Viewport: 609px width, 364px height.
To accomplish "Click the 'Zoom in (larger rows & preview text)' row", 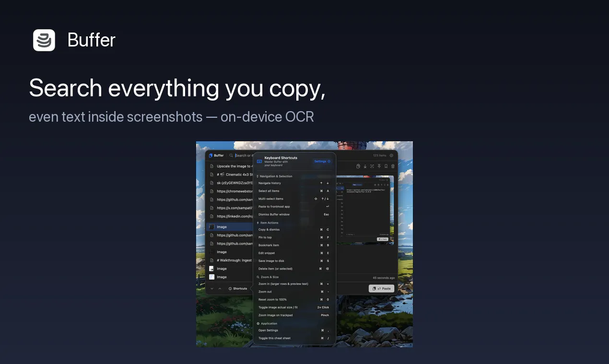I will point(294,284).
